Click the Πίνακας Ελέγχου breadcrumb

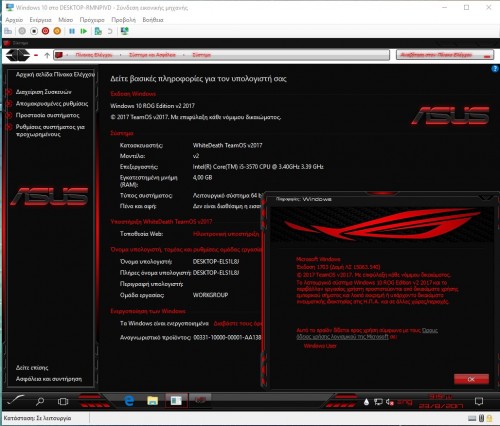click(94, 55)
